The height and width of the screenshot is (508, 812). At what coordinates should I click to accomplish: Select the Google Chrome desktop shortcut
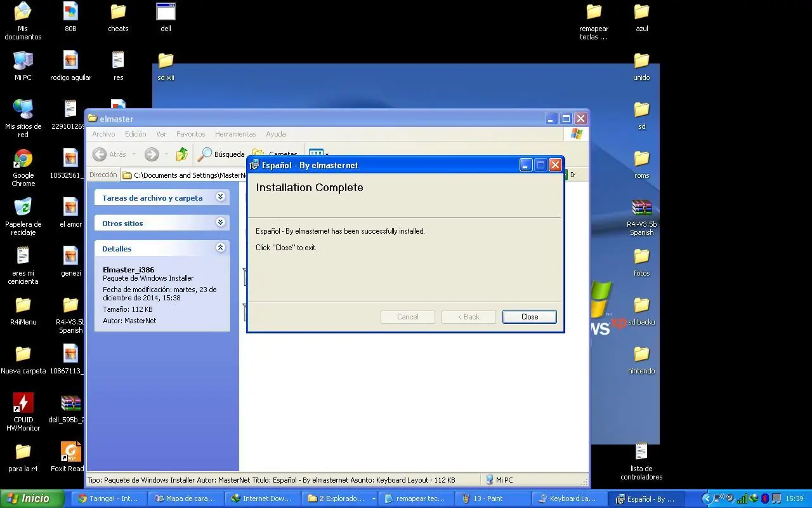[x=23, y=168]
